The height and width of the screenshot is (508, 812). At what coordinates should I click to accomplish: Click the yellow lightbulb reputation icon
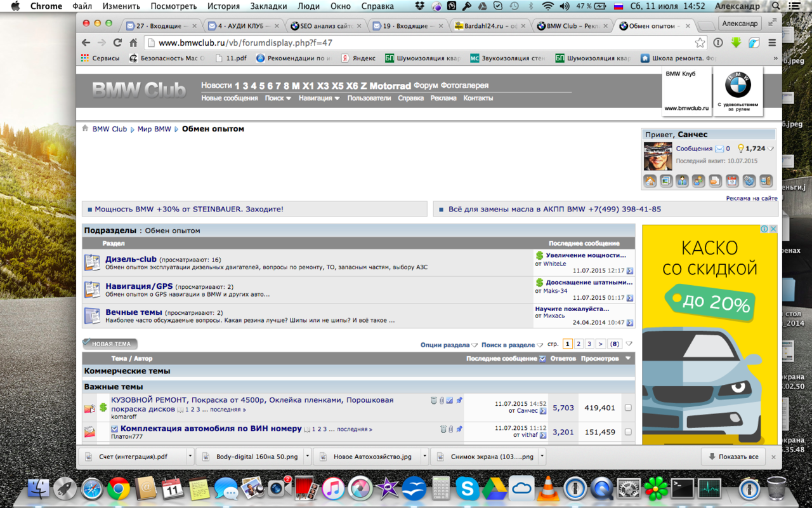pos(740,149)
